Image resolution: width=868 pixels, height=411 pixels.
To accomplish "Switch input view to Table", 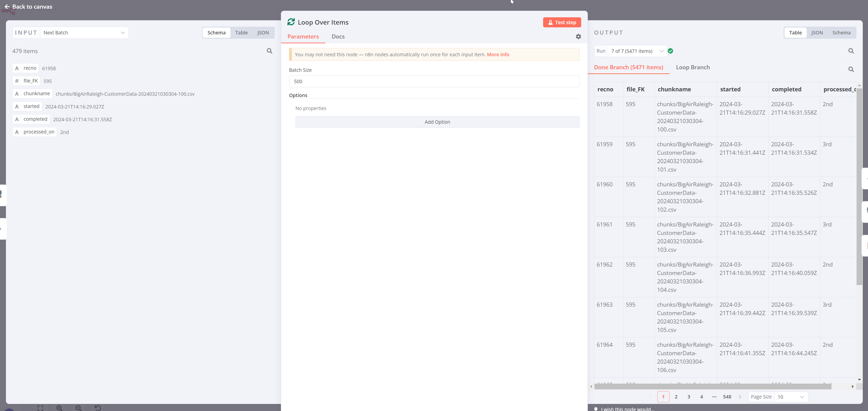I will click(241, 33).
